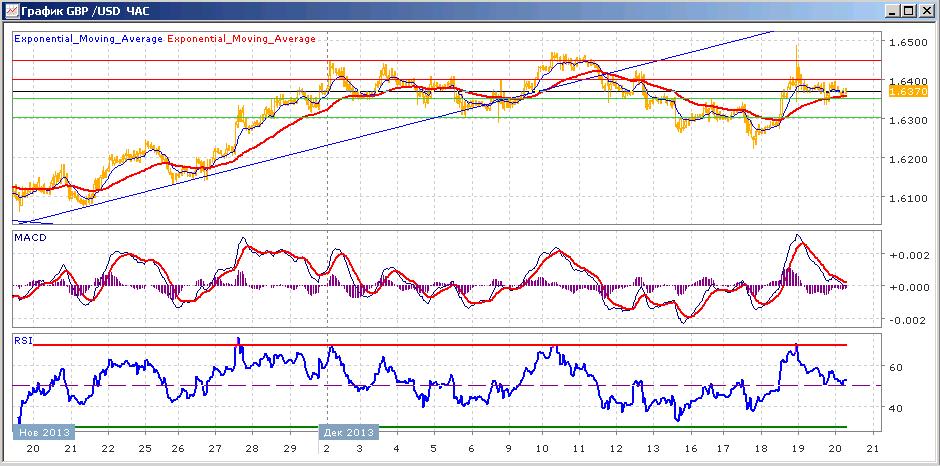Click the window title График GBP/USD ЧАС
940x467 pixels.
click(x=86, y=11)
